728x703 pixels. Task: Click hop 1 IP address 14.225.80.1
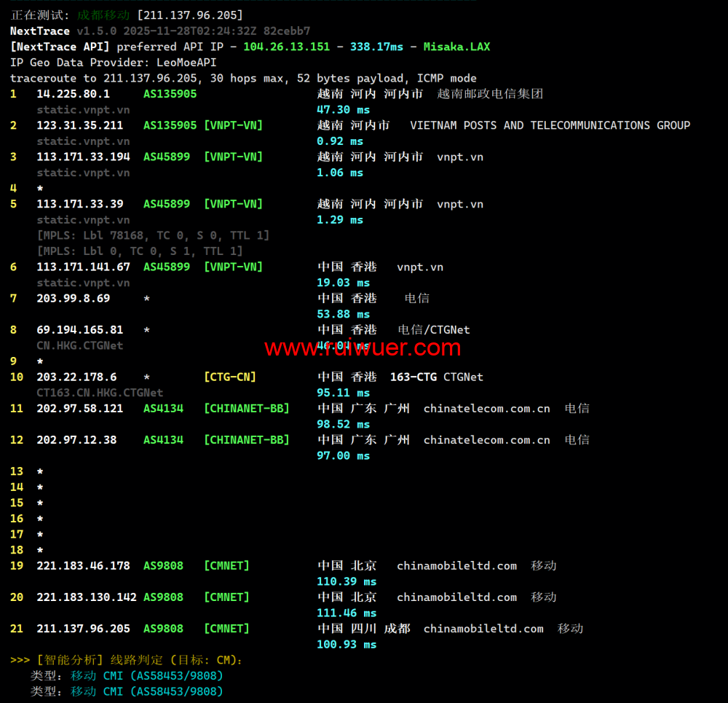73,94
